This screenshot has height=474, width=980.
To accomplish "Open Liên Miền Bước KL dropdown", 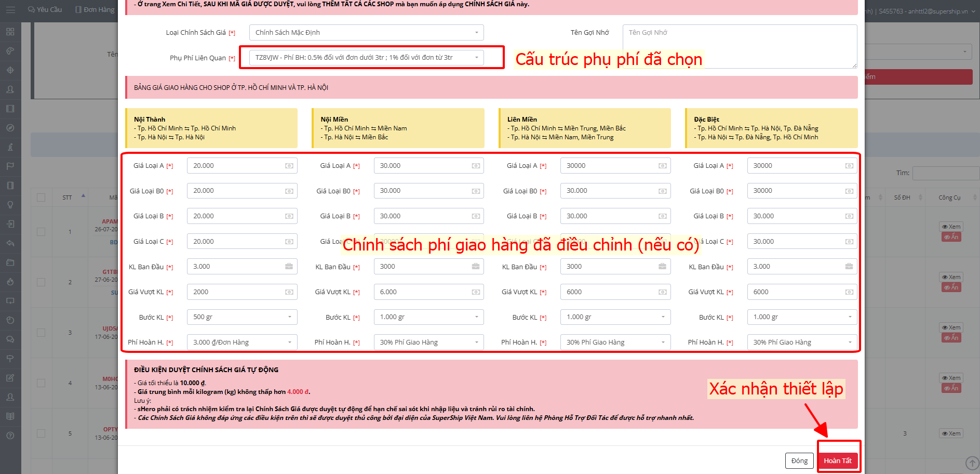I will (615, 317).
